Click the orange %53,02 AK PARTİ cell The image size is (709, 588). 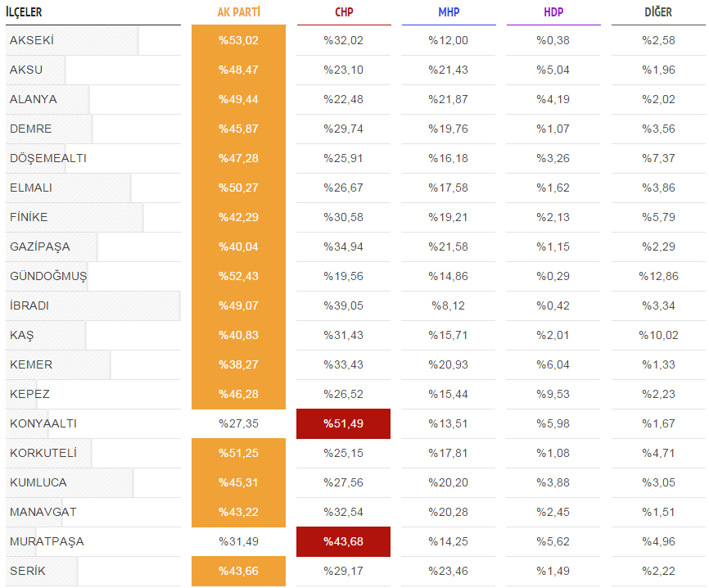tap(239, 40)
